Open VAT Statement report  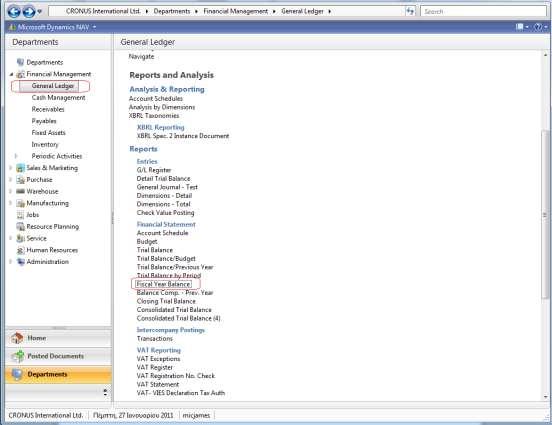pos(158,385)
